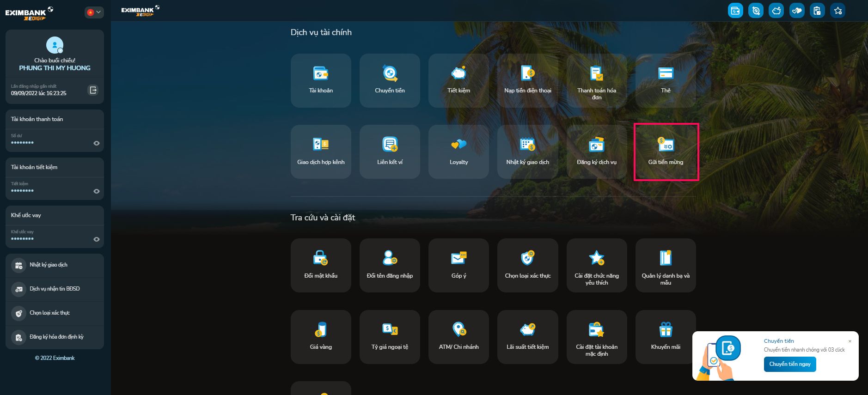Viewport: 868px width, 395px height.
Task: Reveal the Tài khoản tiết kiệm balance
Action: point(96,191)
